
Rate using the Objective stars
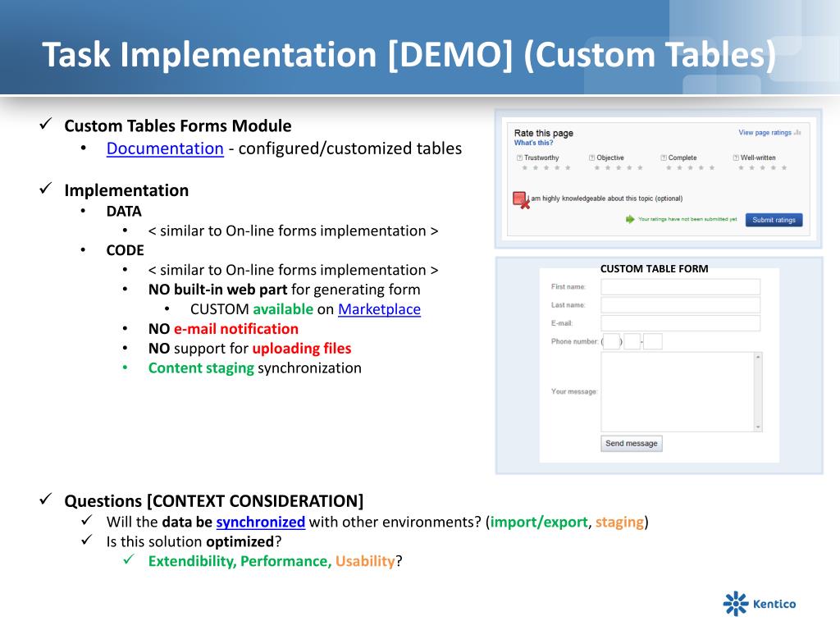[x=619, y=168]
